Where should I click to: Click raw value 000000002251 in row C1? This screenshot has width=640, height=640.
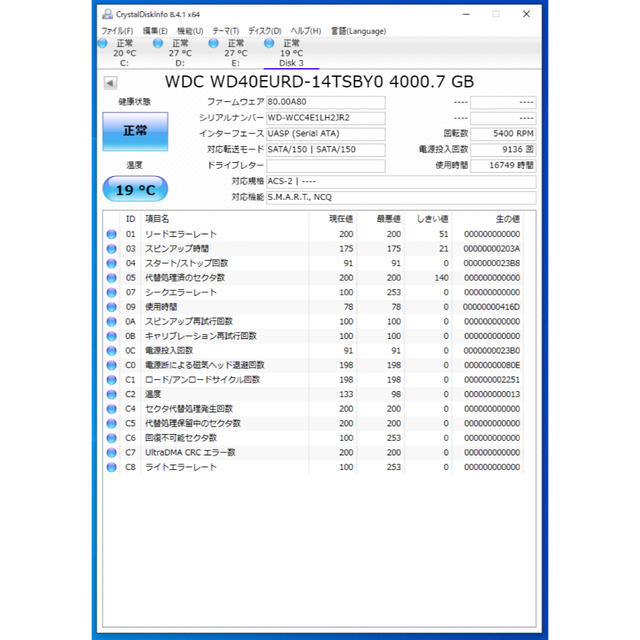pyautogui.click(x=492, y=380)
